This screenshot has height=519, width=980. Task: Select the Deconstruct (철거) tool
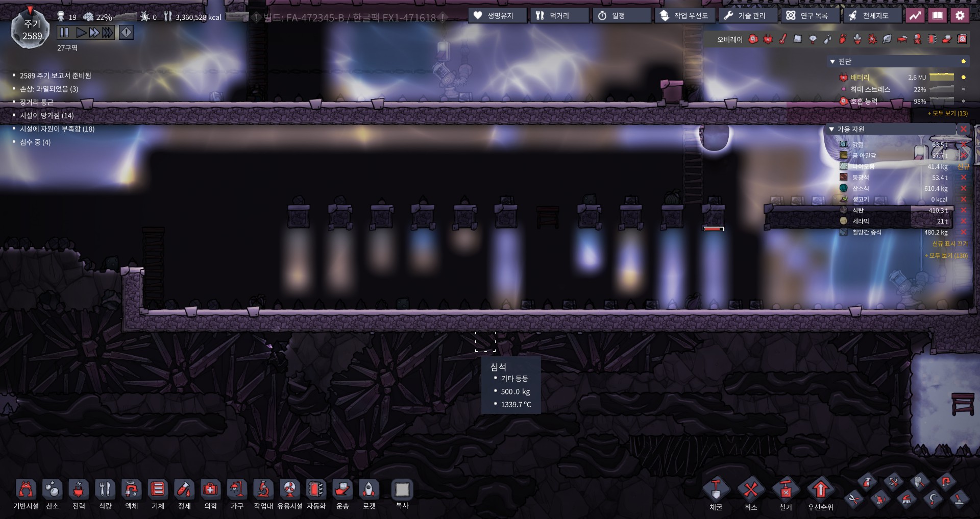click(x=786, y=495)
